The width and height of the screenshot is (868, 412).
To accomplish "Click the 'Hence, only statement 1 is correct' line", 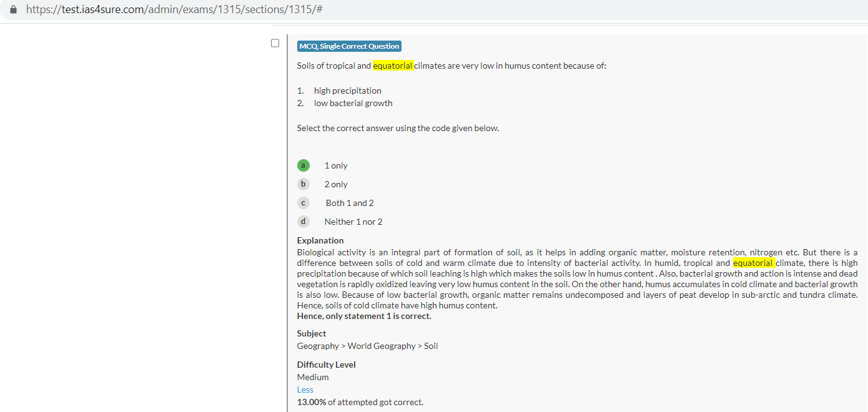I will pos(364,316).
